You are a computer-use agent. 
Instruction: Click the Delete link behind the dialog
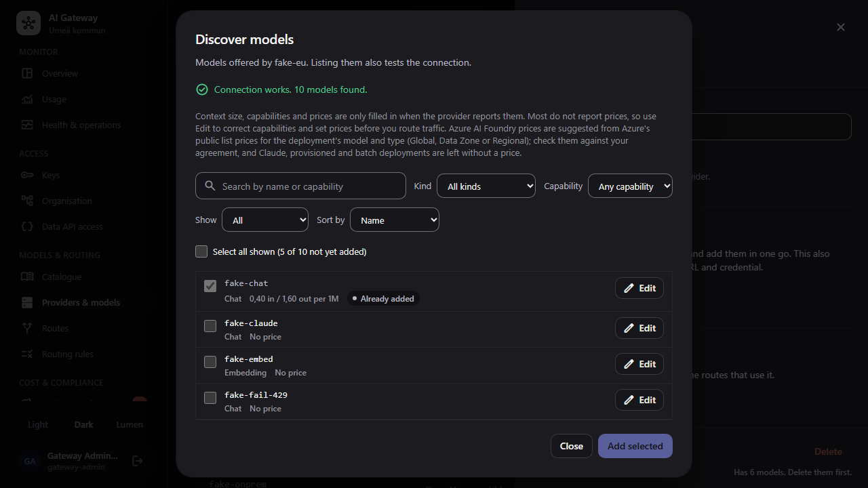(x=828, y=451)
